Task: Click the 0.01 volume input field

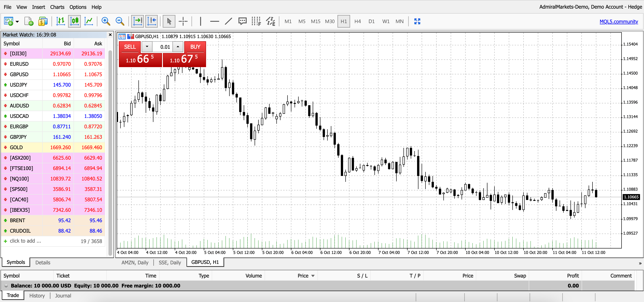Action: click(162, 47)
